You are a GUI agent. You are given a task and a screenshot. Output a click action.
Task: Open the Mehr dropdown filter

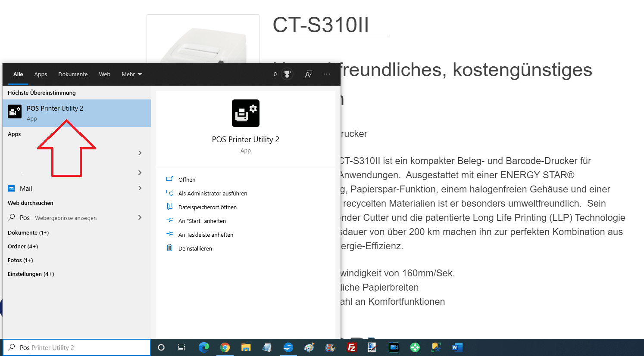pos(131,74)
